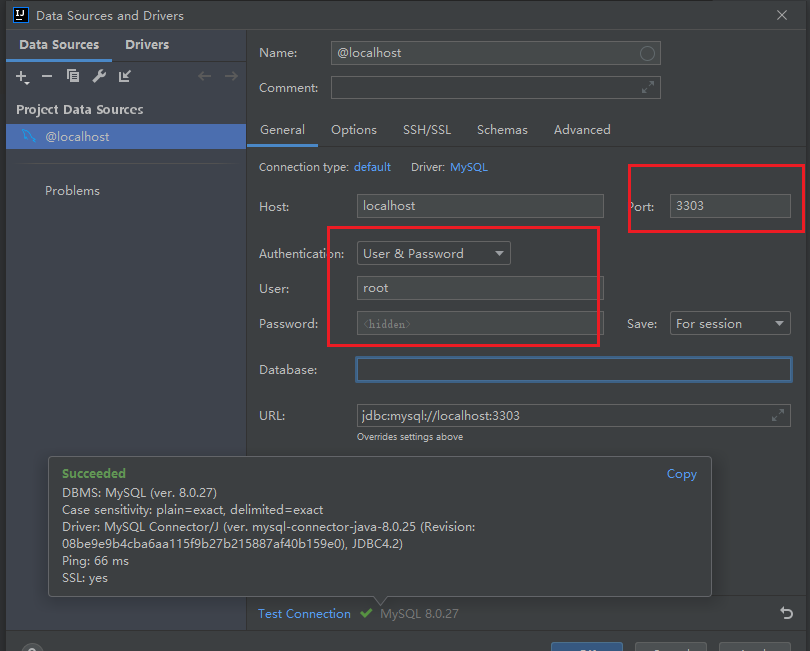Click into the Database field
This screenshot has height=651, width=810.
pyautogui.click(x=573, y=369)
